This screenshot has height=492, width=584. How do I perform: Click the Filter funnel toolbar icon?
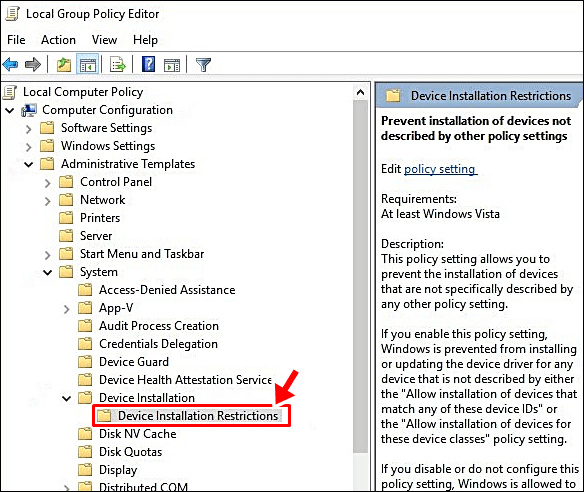(204, 65)
